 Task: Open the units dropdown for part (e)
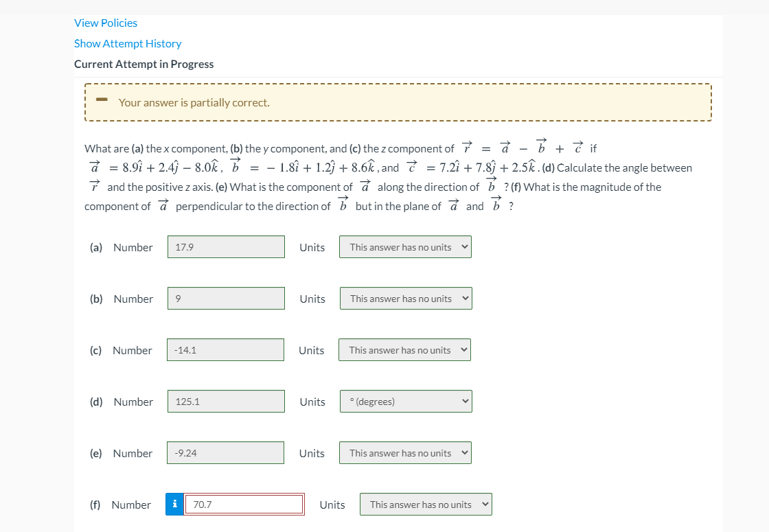coord(405,452)
